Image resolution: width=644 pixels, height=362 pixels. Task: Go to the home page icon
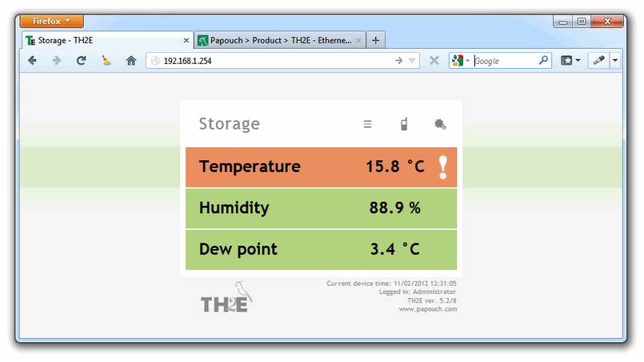click(x=131, y=61)
